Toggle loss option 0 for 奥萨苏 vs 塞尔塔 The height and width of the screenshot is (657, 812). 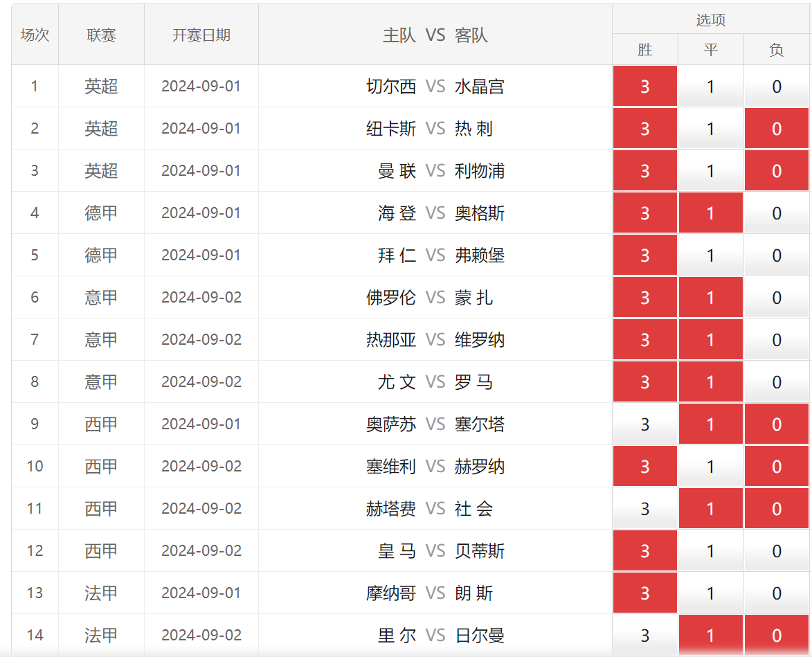pos(776,424)
